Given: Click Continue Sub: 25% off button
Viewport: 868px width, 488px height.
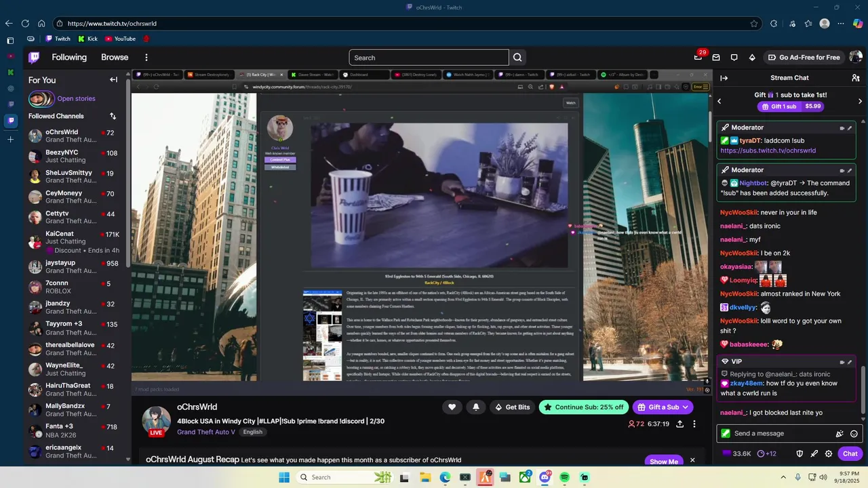Looking at the screenshot, I should (x=583, y=407).
